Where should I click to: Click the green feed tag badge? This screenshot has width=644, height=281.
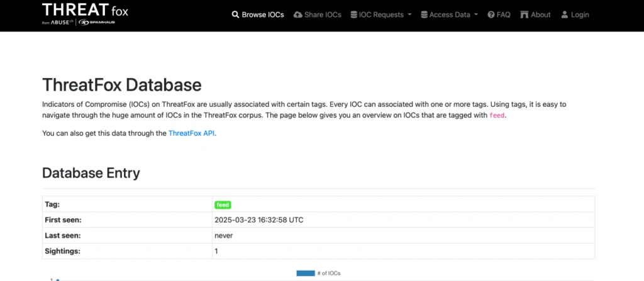(223, 204)
